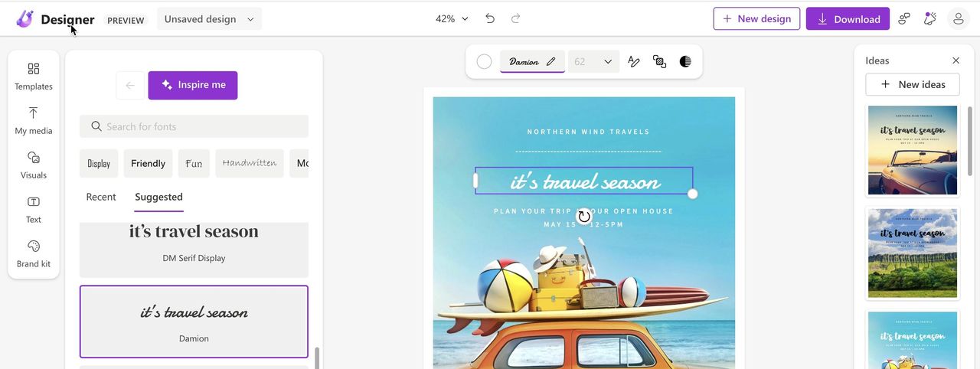This screenshot has height=369, width=980.
Task: Click the New design button
Action: click(x=756, y=18)
